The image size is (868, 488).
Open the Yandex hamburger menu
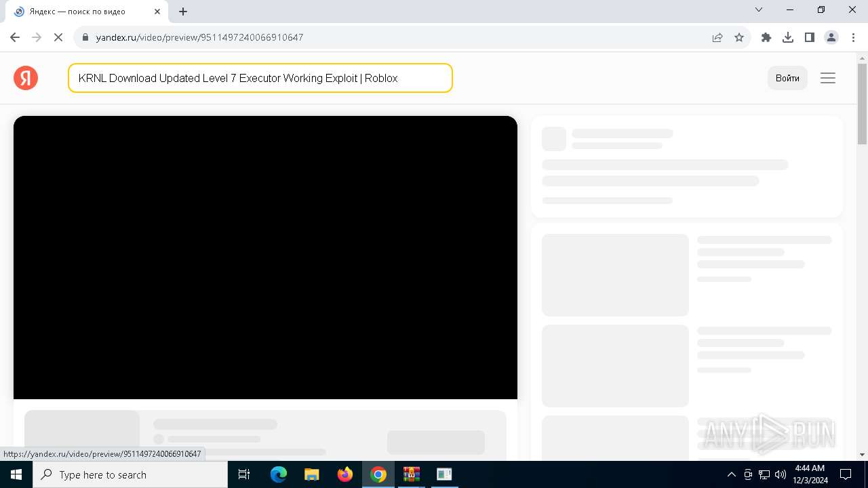tap(828, 78)
